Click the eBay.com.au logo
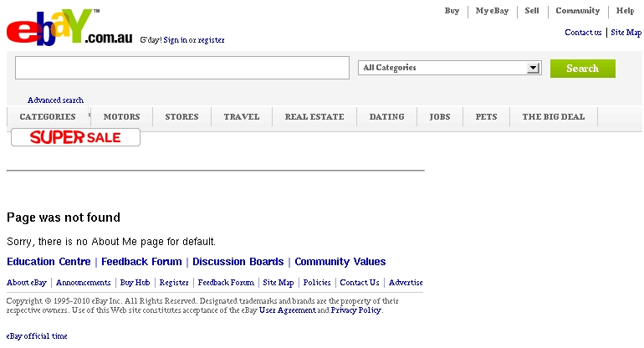Screen dimensions: 644x348 click(69, 27)
